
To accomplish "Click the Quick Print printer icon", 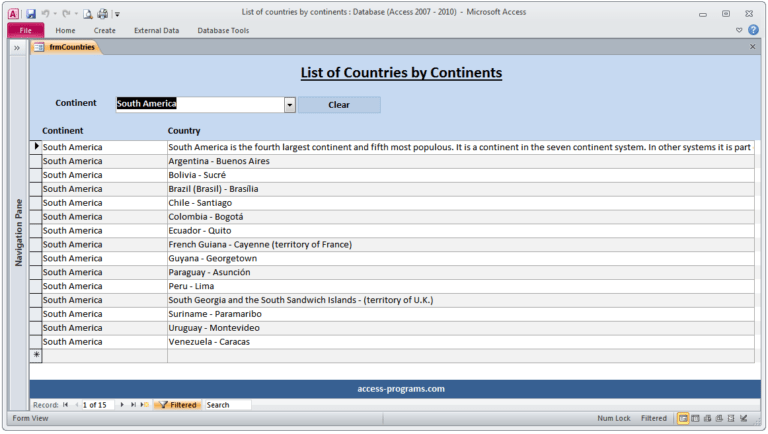I will tap(102, 14).
